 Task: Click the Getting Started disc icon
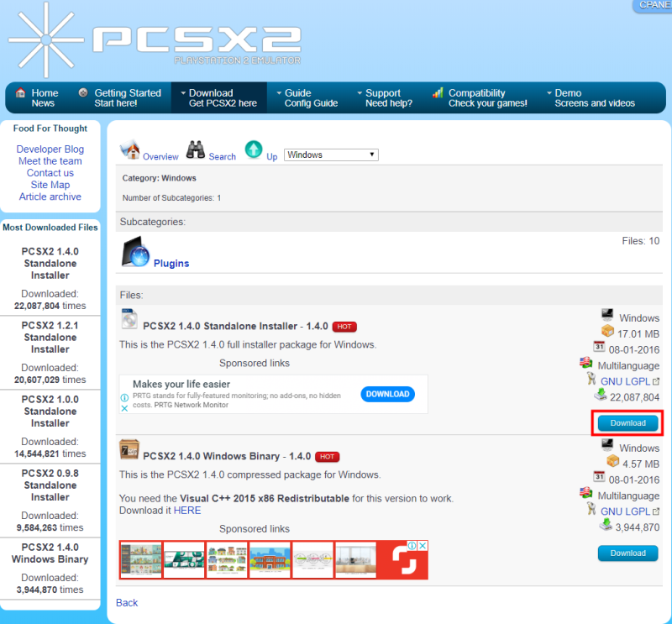83,92
